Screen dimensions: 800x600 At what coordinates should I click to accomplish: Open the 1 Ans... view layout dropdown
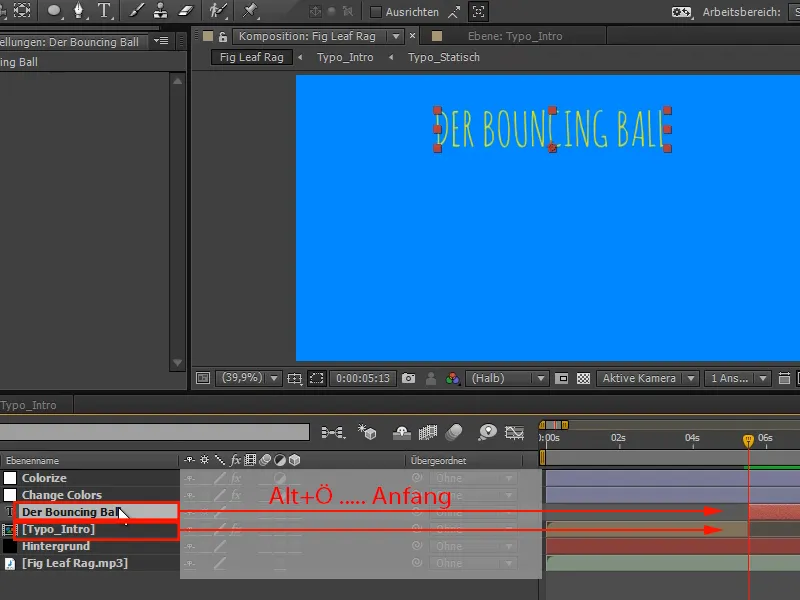click(x=737, y=378)
